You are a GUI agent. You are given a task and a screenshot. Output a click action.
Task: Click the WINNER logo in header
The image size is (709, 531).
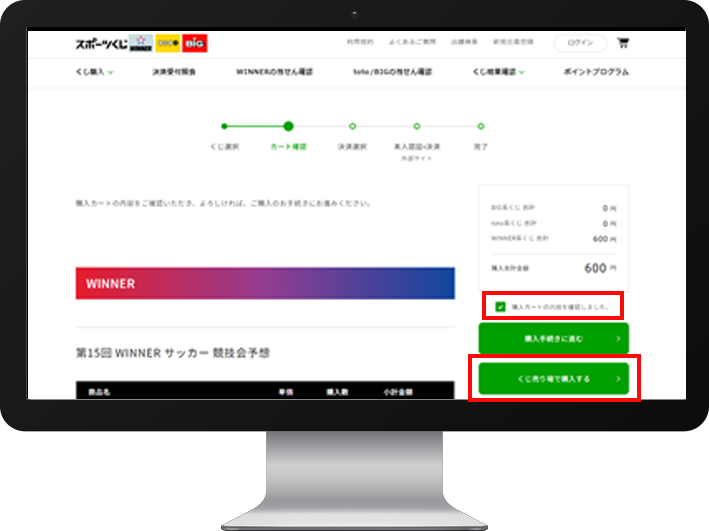(143, 44)
